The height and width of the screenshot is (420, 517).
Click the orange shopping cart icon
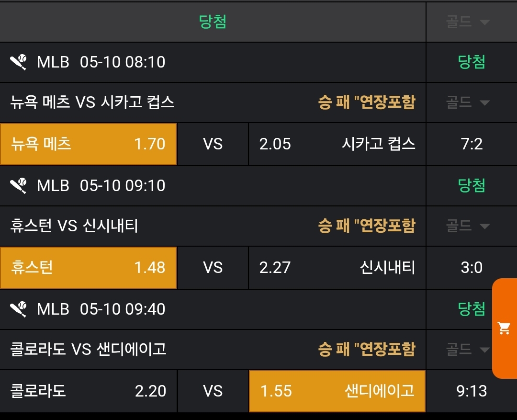(x=504, y=329)
